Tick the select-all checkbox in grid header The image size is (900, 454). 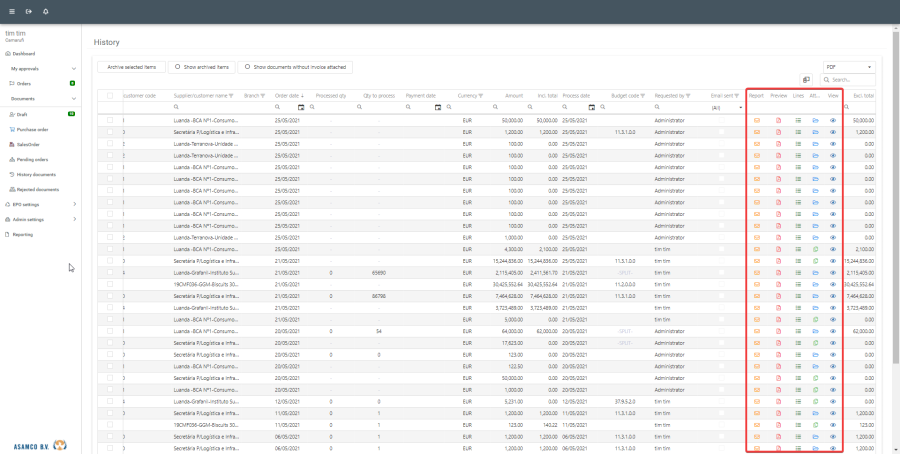pos(110,95)
